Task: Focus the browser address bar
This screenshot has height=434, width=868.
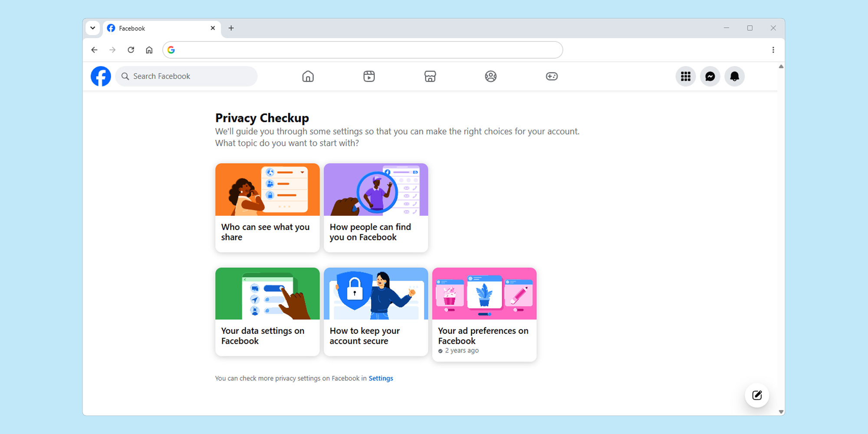Action: click(362, 50)
